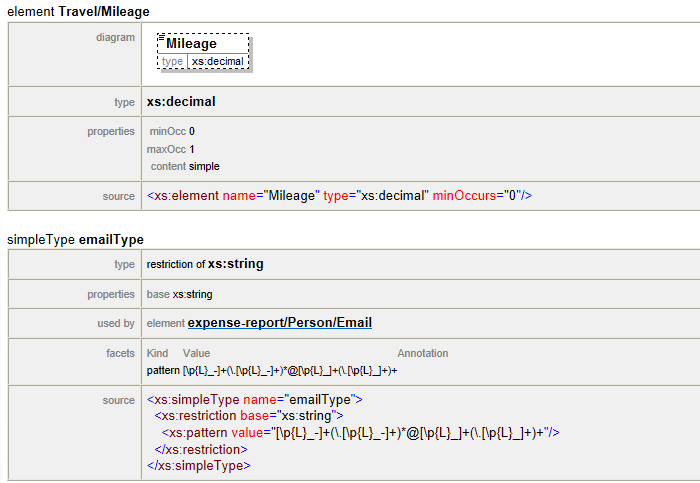Click 'restriction of xs:string' type value
Image resolution: width=700 pixels, height=483 pixels.
tap(205, 264)
